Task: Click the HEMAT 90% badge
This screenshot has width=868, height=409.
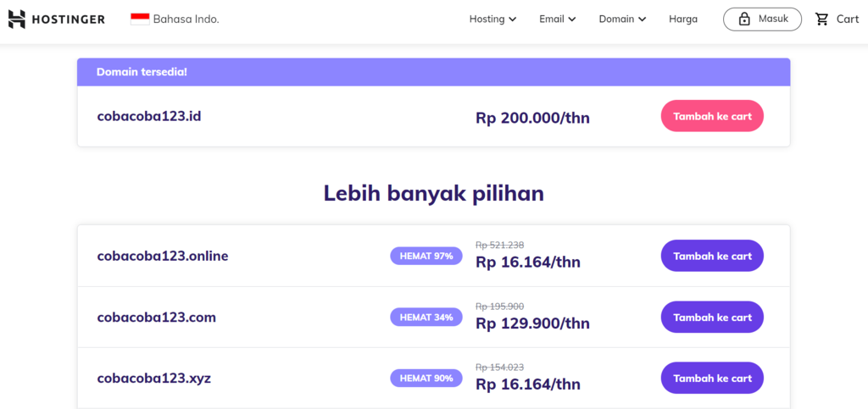Action: click(x=426, y=378)
